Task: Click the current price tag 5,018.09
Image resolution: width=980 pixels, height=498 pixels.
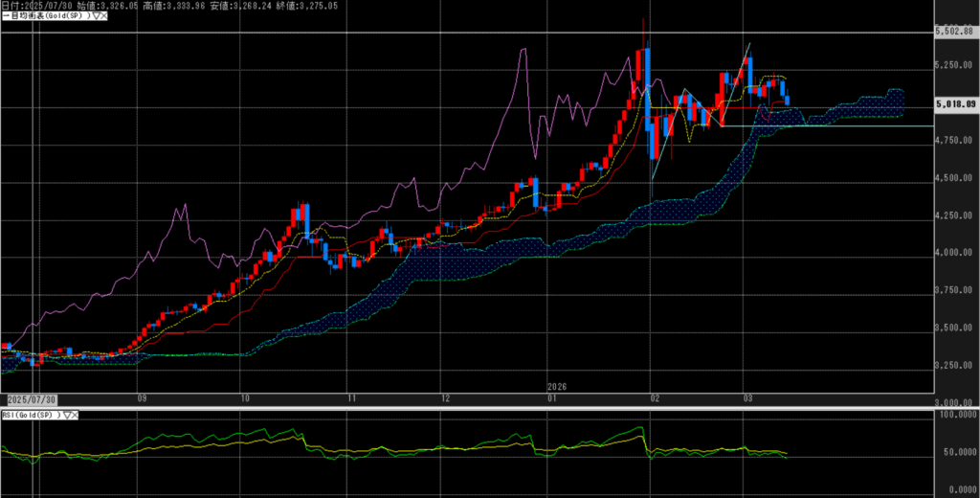Action: (955, 102)
